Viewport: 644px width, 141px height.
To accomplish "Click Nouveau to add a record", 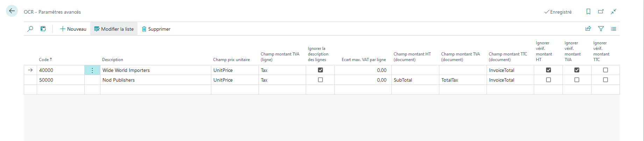I will click(73, 29).
